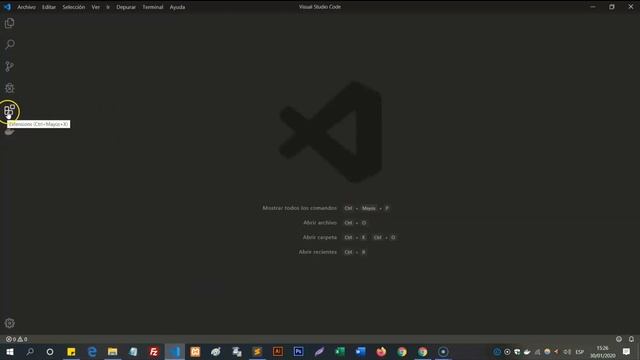
Task: Open the Ayuda menu
Action: (x=177, y=7)
